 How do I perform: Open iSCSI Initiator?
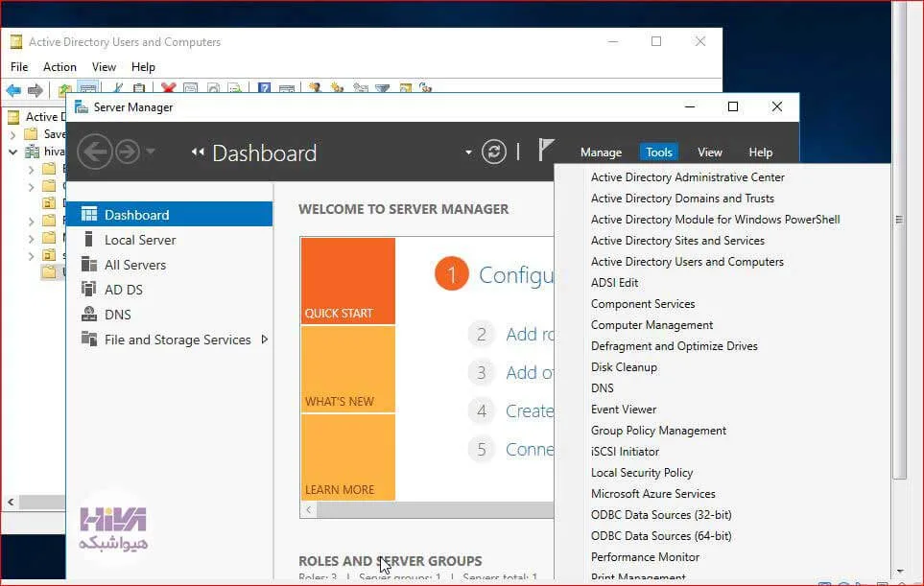[625, 452]
